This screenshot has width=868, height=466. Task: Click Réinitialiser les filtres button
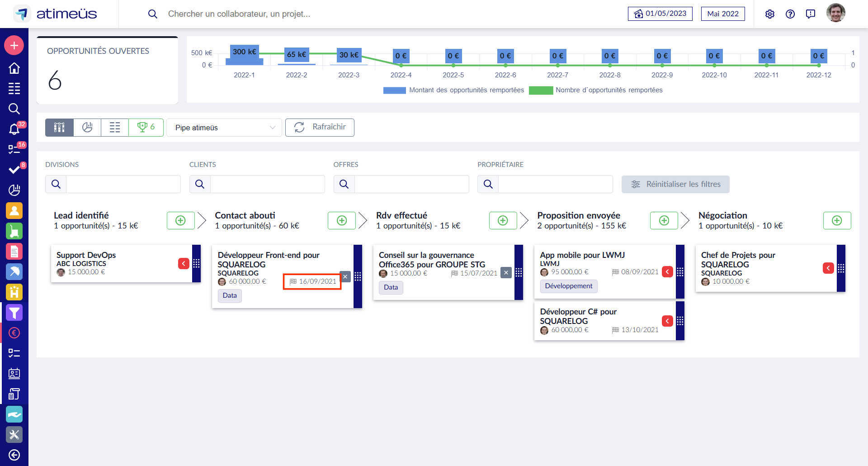(675, 184)
